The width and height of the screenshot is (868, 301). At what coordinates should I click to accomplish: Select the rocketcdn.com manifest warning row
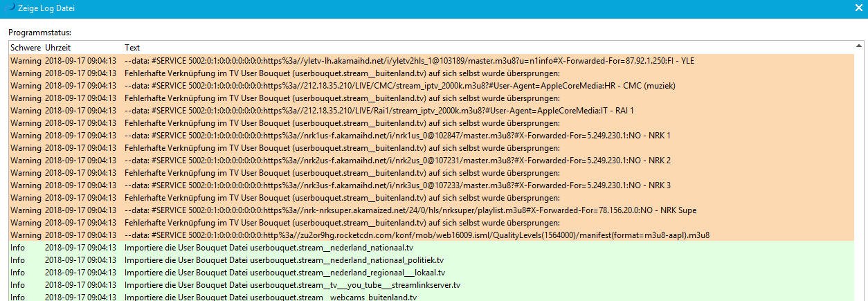point(417,235)
